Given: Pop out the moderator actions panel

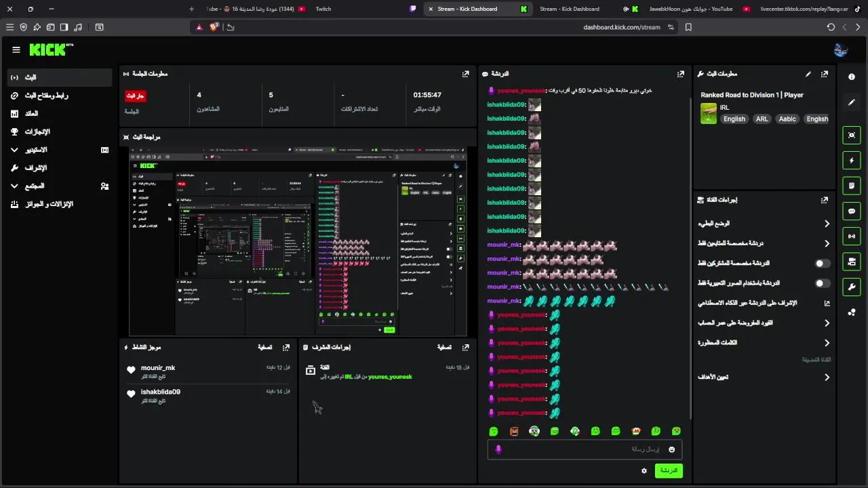Looking at the screenshot, I should click(466, 347).
